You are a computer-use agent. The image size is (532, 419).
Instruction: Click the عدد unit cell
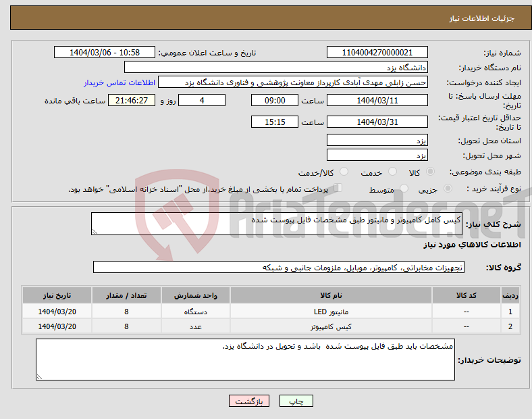[195, 326]
